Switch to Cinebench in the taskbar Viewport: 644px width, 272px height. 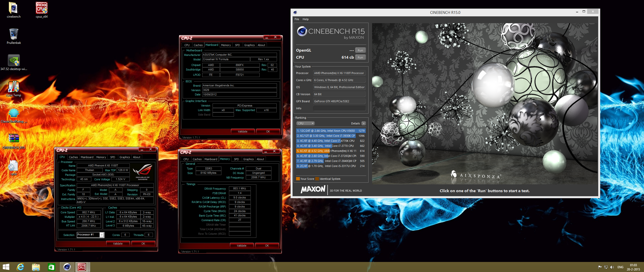(x=67, y=267)
